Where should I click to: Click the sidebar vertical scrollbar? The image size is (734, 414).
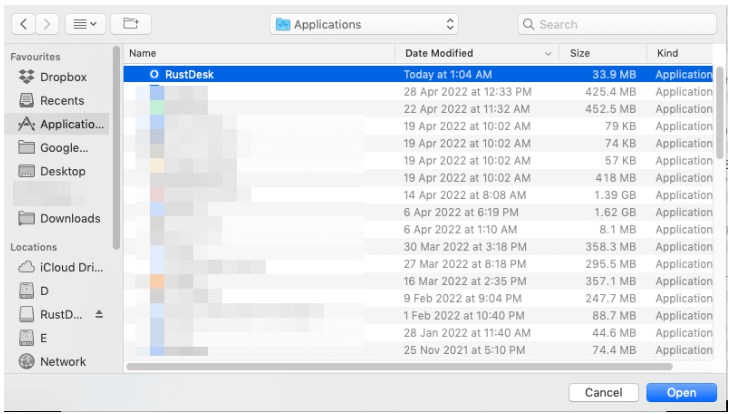click(116, 148)
